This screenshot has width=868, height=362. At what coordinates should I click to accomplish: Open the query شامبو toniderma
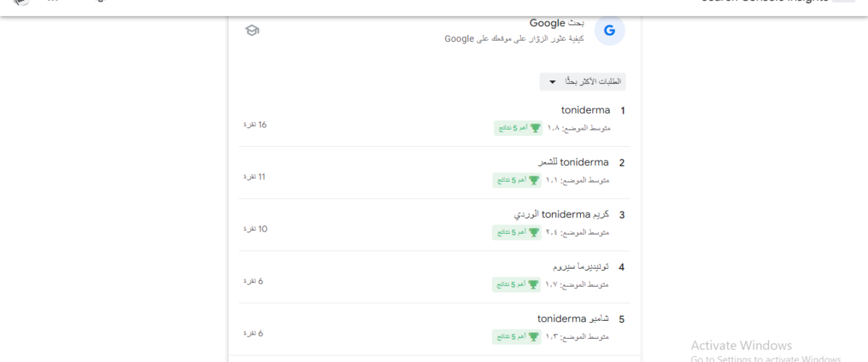tap(573, 319)
